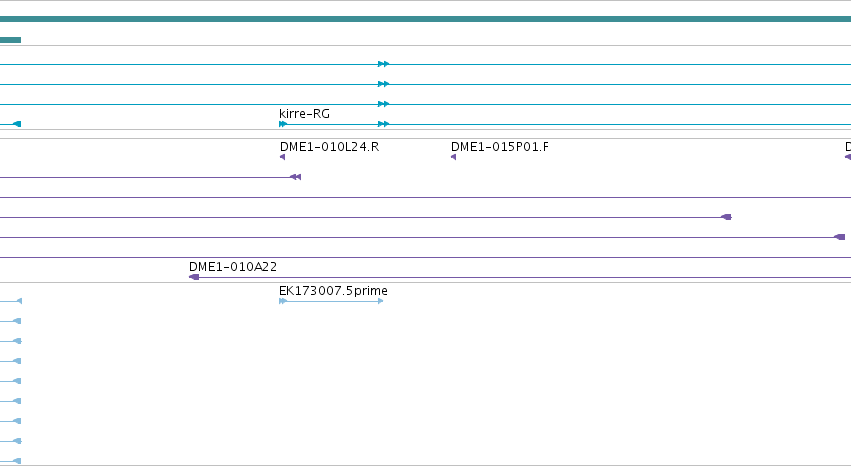
Task: Click the left-pointing teal arrowhead left of kirre-RG
Action: (17, 124)
